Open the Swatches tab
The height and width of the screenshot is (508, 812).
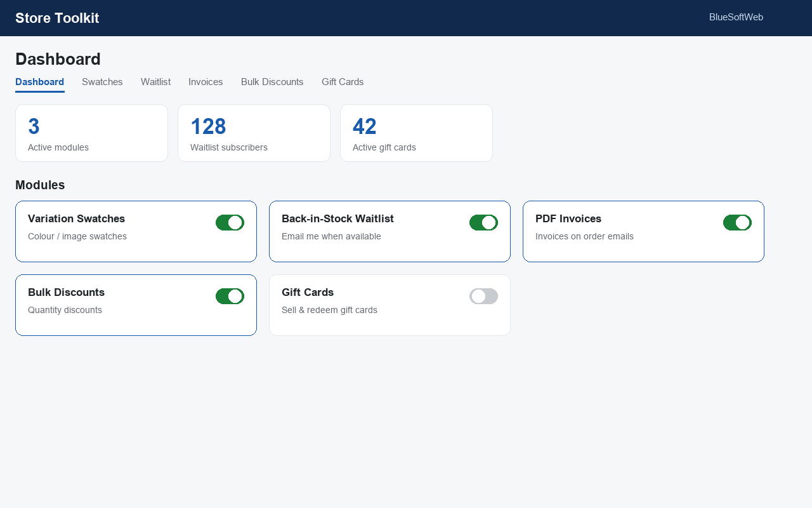pyautogui.click(x=102, y=82)
